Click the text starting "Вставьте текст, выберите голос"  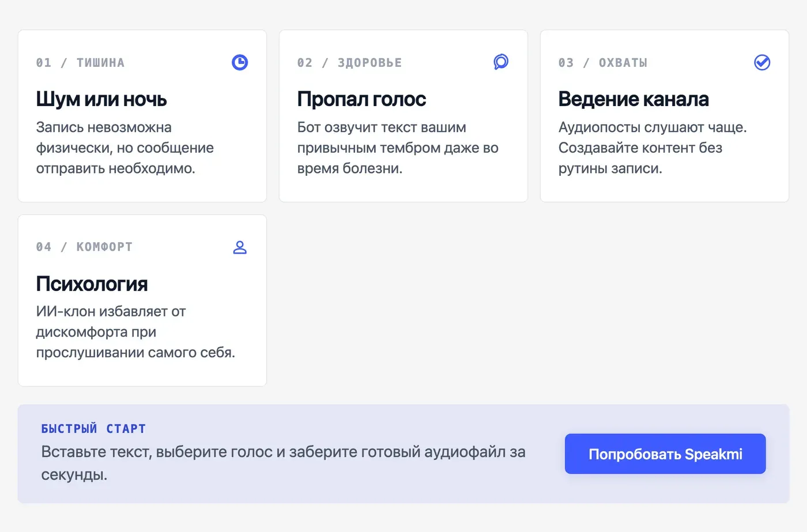[283, 463]
